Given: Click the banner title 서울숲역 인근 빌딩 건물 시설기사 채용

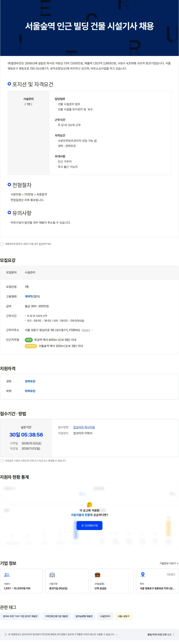Looking at the screenshot, I should click(x=89, y=26).
